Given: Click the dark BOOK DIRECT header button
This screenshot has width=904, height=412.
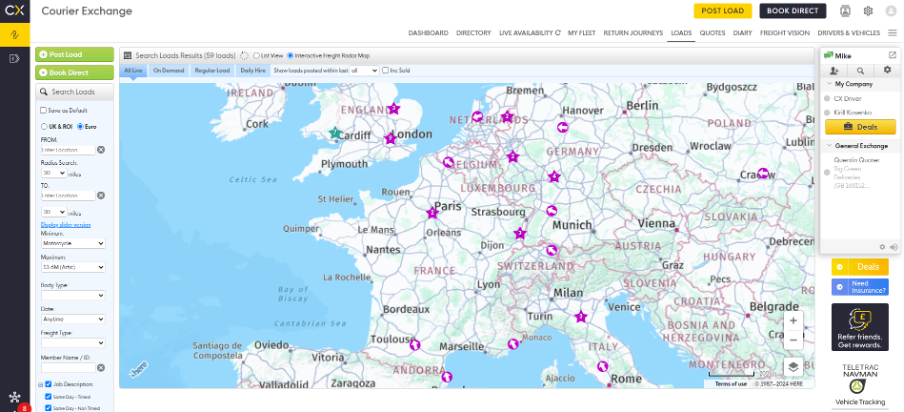Looking at the screenshot, I should 792,11.
